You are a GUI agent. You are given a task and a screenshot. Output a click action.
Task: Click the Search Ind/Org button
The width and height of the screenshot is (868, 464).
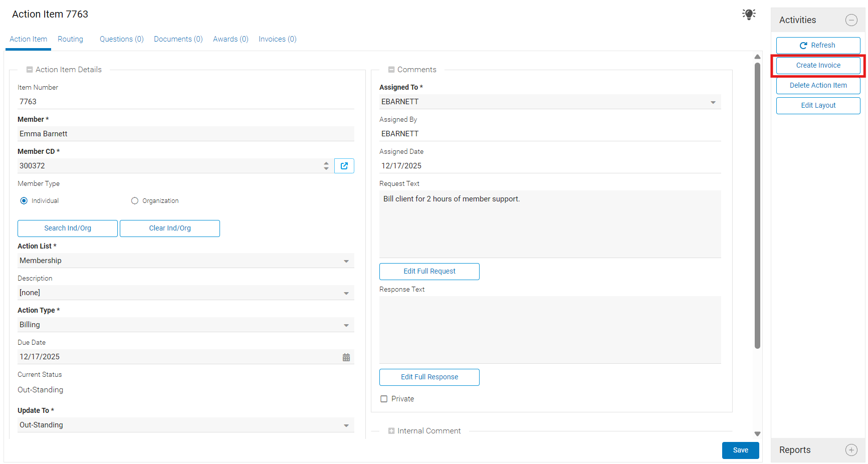point(68,228)
